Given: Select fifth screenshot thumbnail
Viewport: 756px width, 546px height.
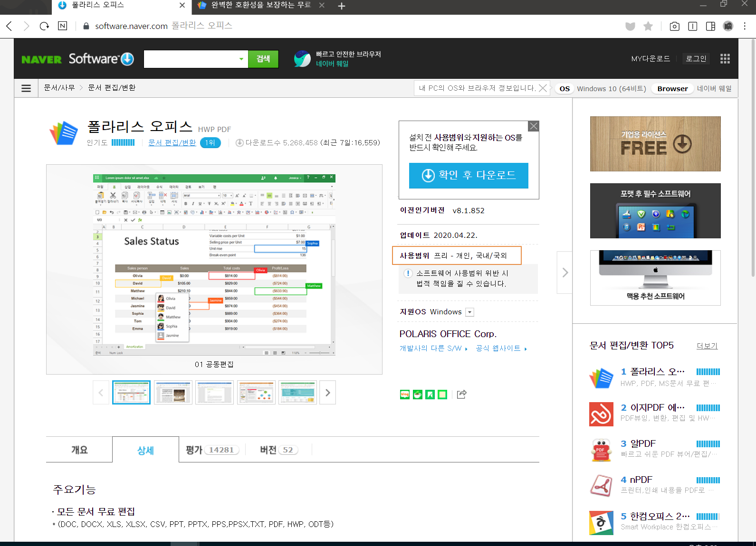Looking at the screenshot, I should (297, 393).
